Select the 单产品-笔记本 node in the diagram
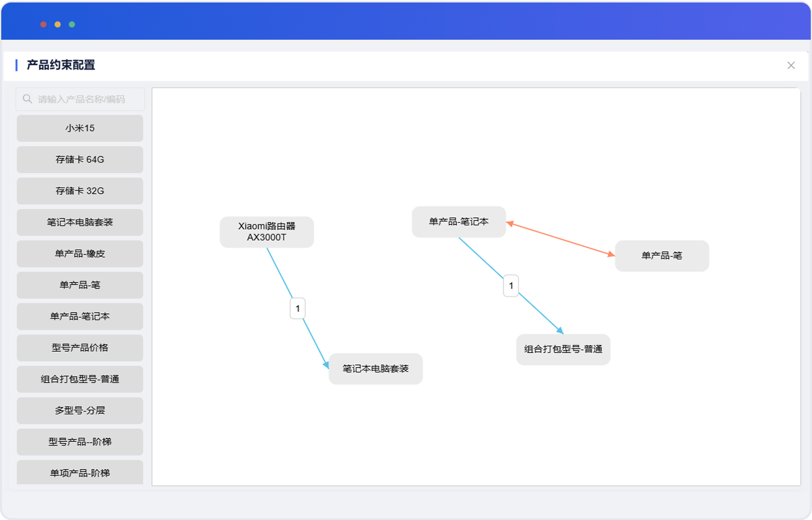Screen dimensions: 812x520 pos(459,222)
